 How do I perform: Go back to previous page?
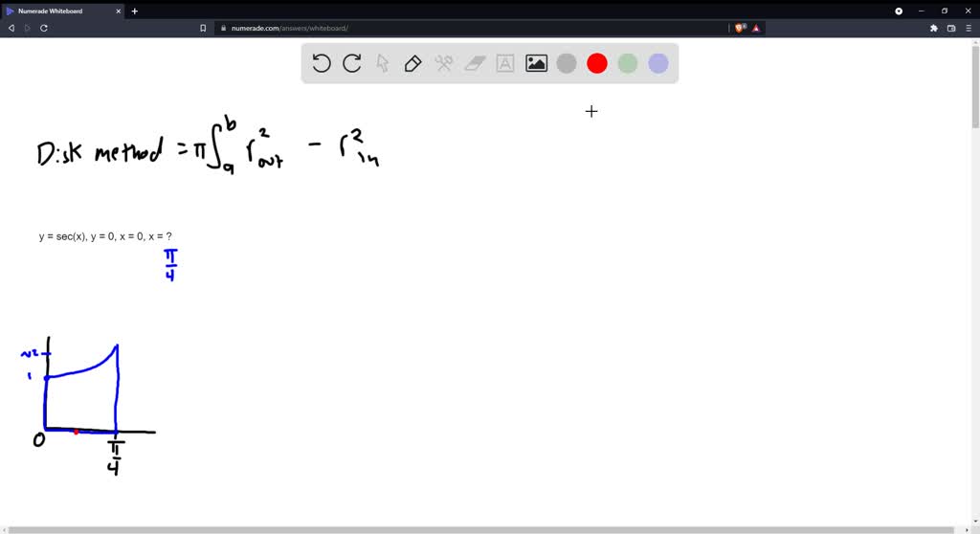point(11,29)
